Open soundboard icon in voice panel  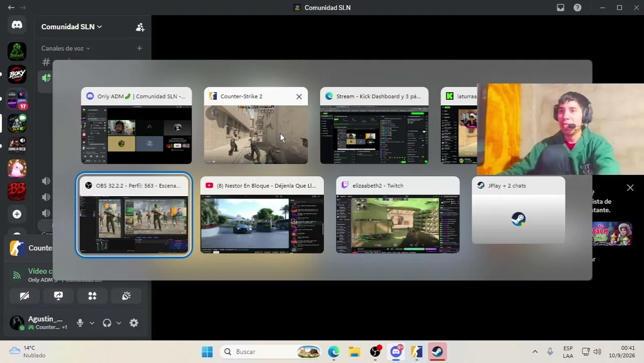[126, 296]
